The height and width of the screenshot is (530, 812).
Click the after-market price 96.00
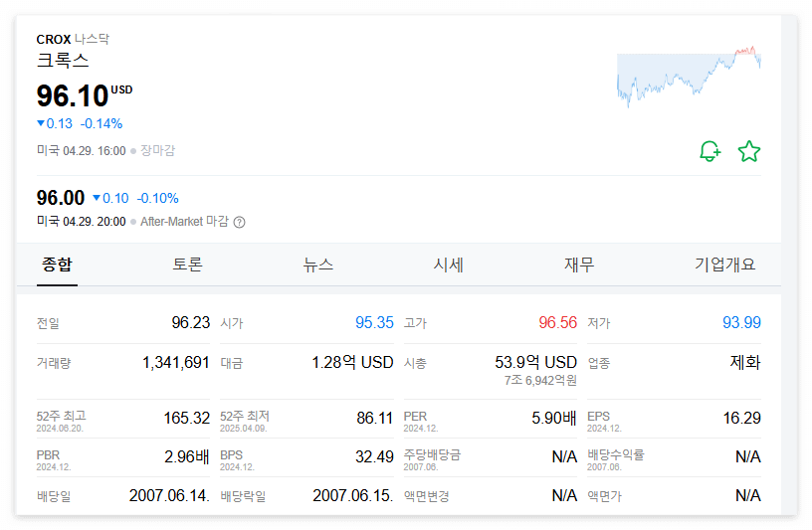[x=60, y=198]
